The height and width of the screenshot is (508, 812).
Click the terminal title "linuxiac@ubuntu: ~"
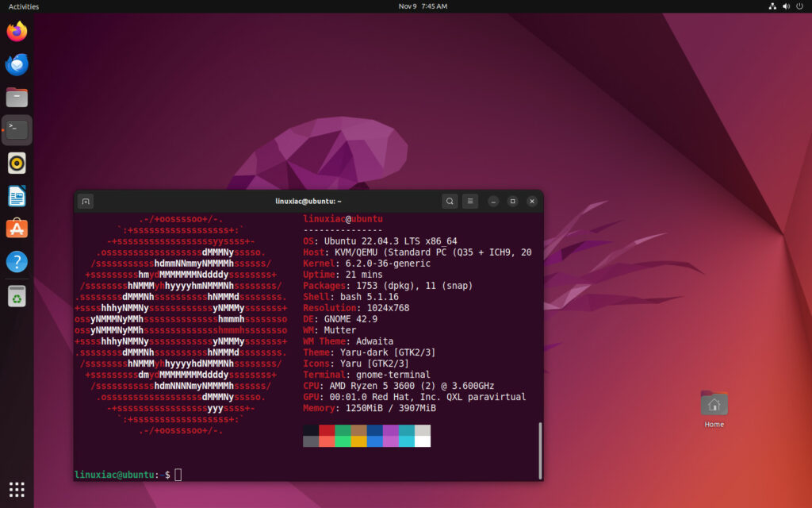click(308, 201)
